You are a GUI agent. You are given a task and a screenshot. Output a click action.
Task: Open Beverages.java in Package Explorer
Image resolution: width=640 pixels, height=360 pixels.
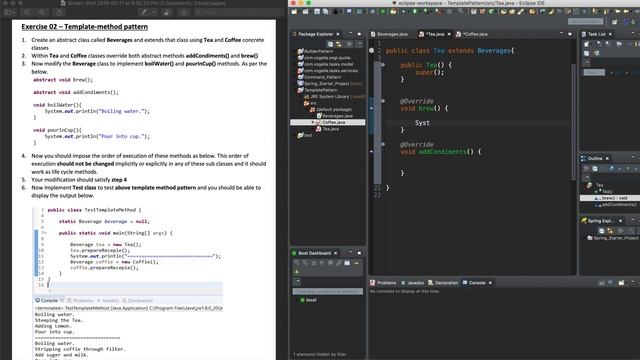(x=335, y=116)
